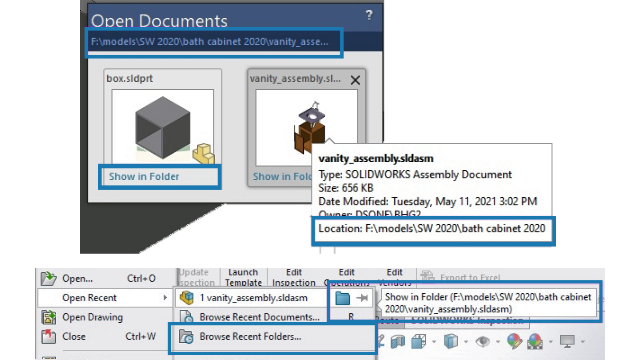Click the edit appearance color sphere icon
The height and width of the screenshot is (360, 640).
click(x=514, y=341)
